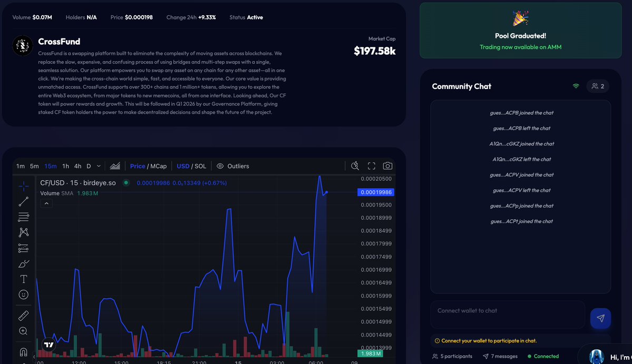Switch denomination to USD
The height and width of the screenshot is (364, 632).
coord(183,166)
